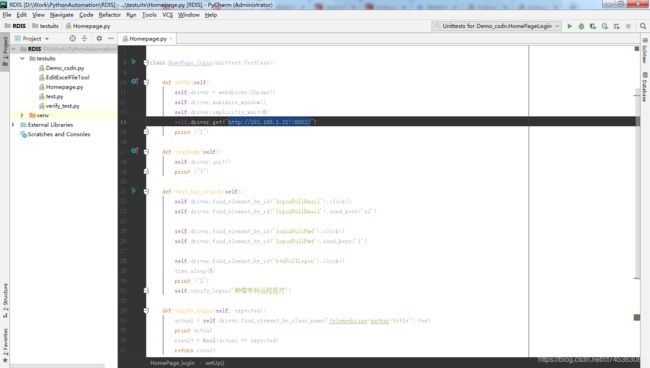This screenshot has width=650, height=368.
Task: Open the View menu
Action: (x=38, y=15)
